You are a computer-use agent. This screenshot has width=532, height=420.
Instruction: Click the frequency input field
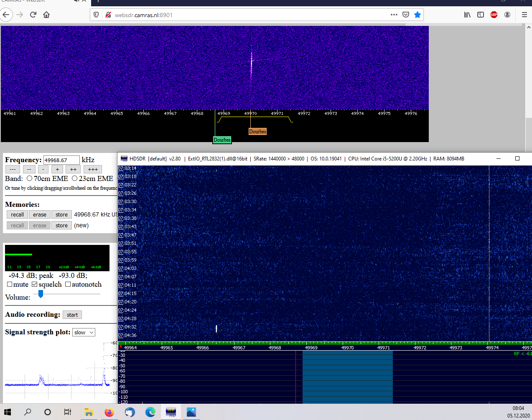click(61, 160)
